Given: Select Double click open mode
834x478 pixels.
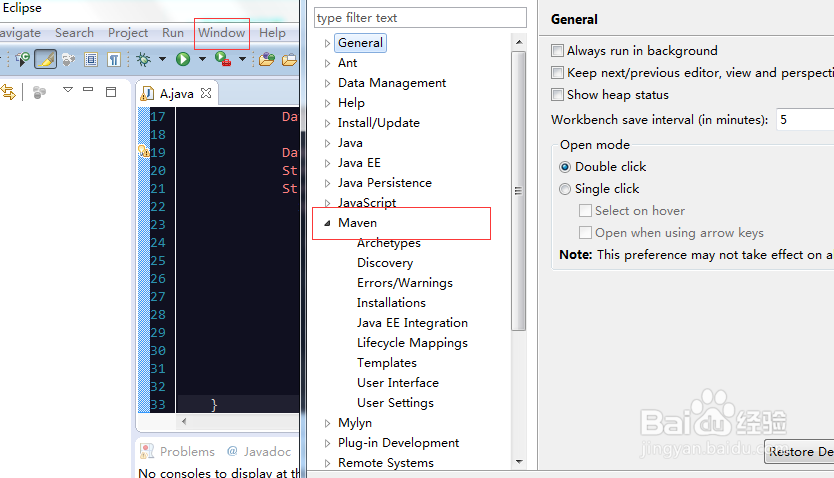Looking at the screenshot, I should 565,167.
